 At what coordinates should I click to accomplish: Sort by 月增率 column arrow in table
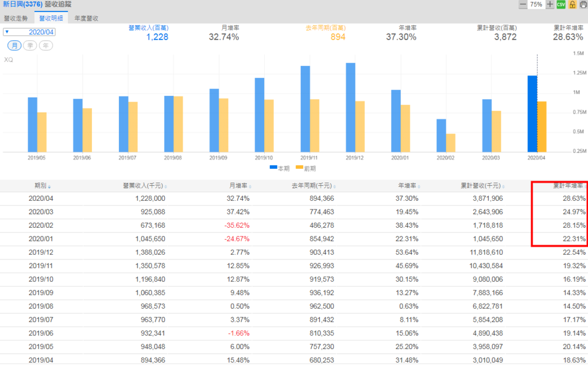coord(250,187)
